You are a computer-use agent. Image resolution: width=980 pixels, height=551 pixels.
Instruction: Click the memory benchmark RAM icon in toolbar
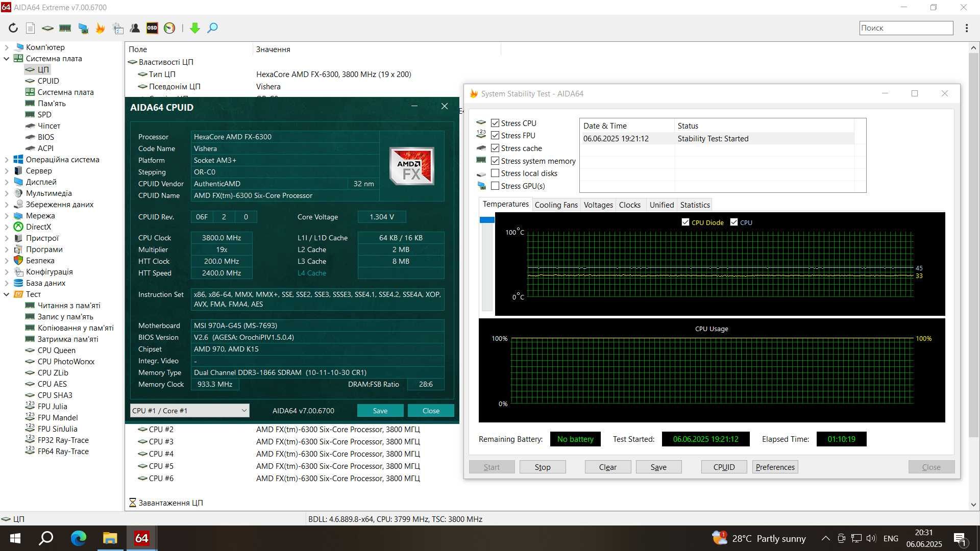[x=65, y=28]
